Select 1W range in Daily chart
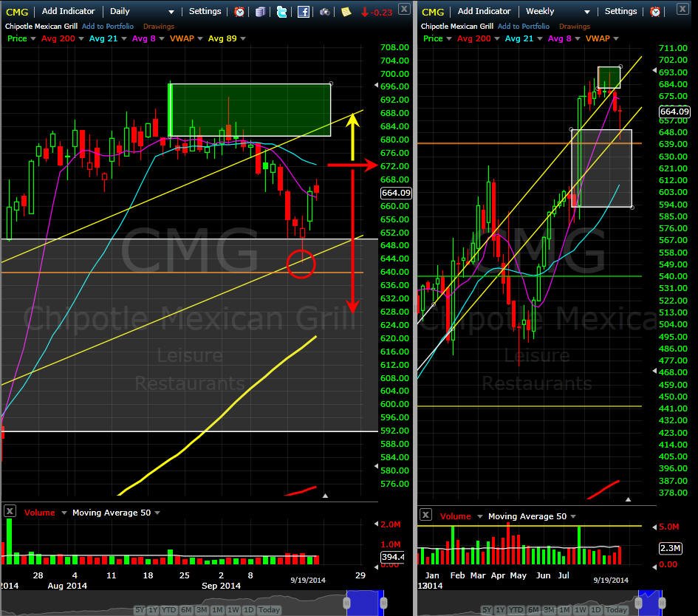The width and height of the screenshot is (698, 616). tap(233, 610)
